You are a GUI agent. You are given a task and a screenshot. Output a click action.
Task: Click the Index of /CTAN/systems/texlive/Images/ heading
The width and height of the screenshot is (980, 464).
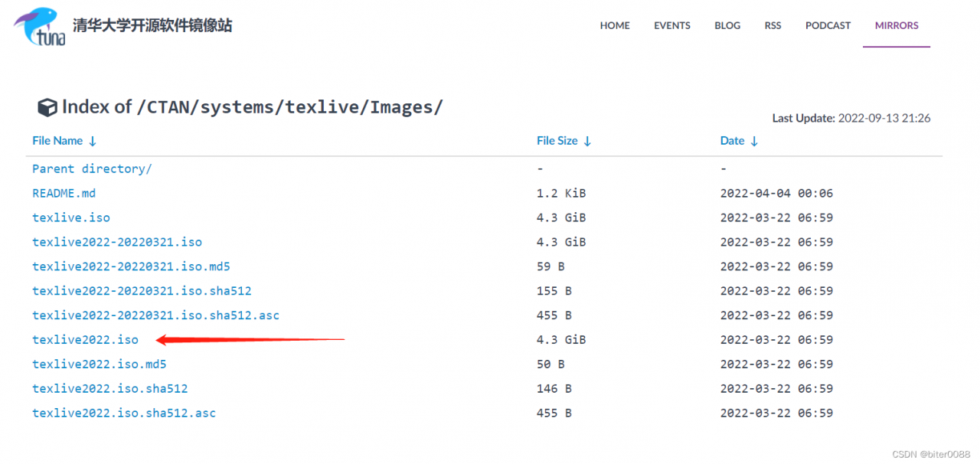click(x=252, y=107)
